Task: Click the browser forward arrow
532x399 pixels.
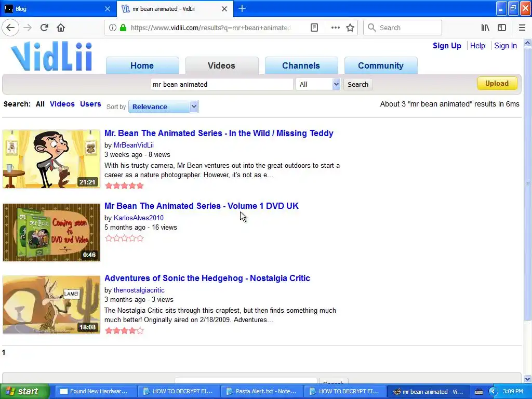Action: coord(28,28)
